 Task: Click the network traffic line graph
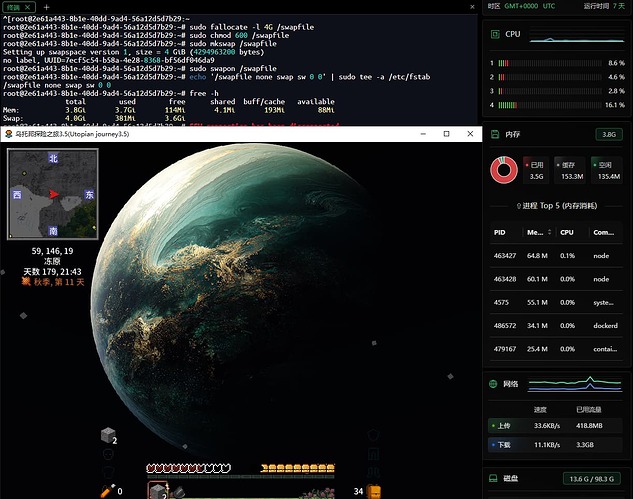pyautogui.click(x=574, y=384)
